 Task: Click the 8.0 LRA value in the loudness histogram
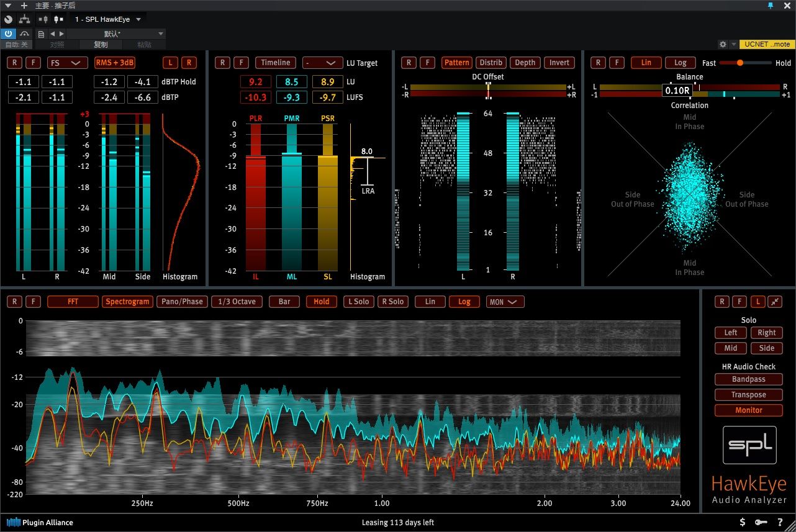pos(367,151)
